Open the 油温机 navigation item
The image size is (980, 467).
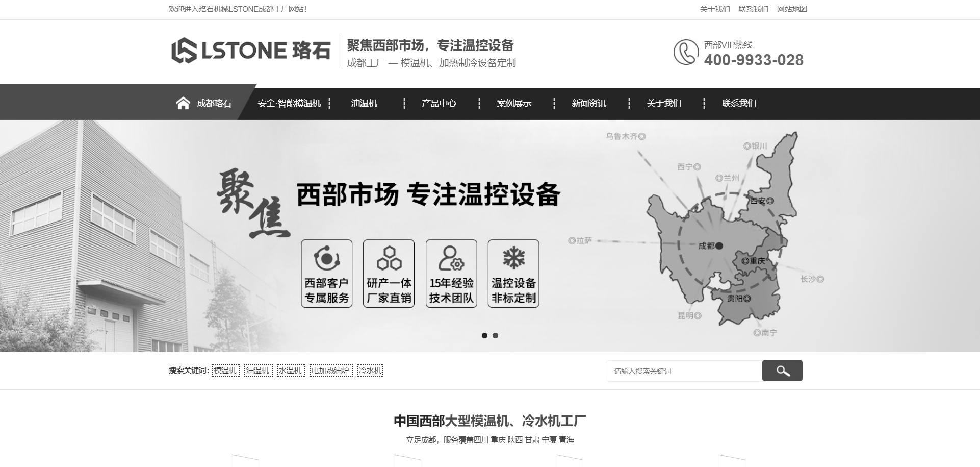point(364,103)
